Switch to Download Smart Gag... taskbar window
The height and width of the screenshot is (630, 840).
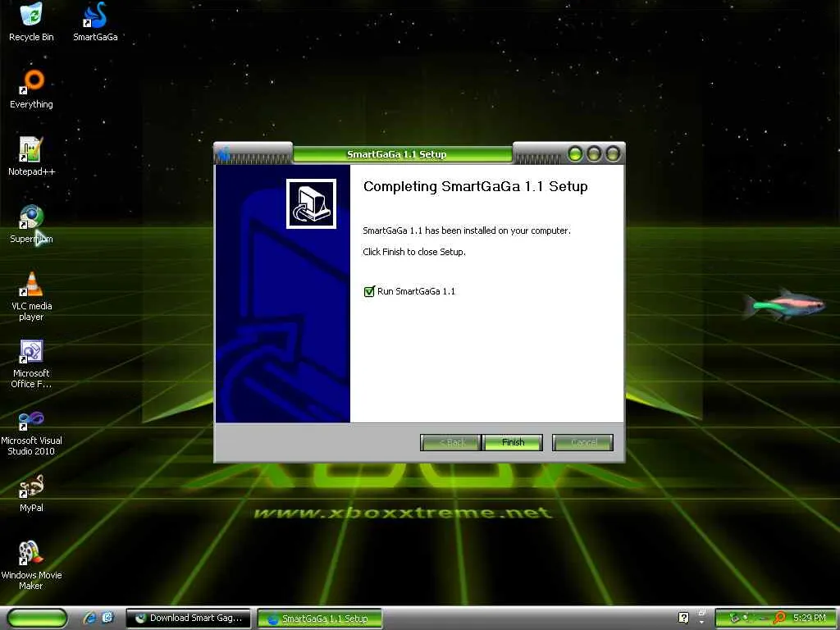[189, 619]
